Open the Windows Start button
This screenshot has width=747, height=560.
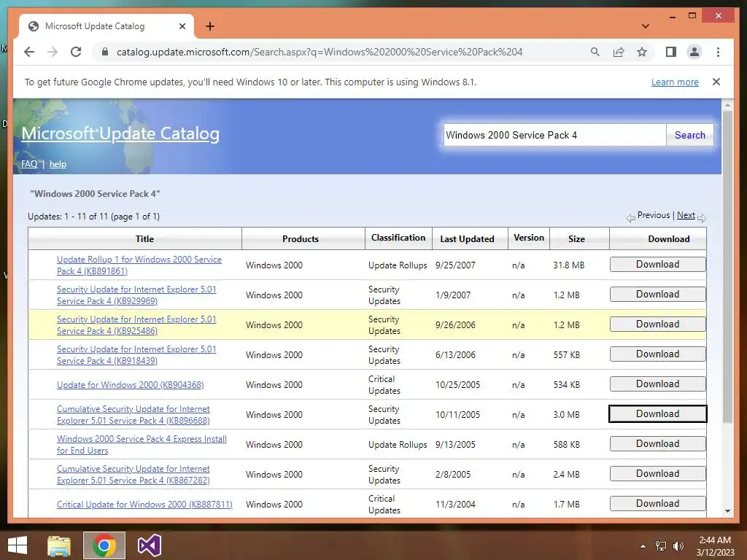[18, 545]
